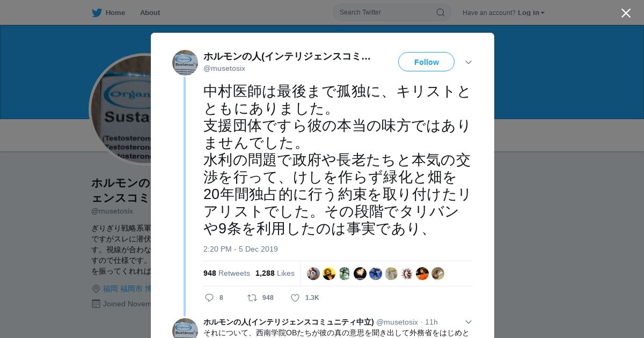Click the last liker's avatar thumbnail

pyautogui.click(x=438, y=274)
